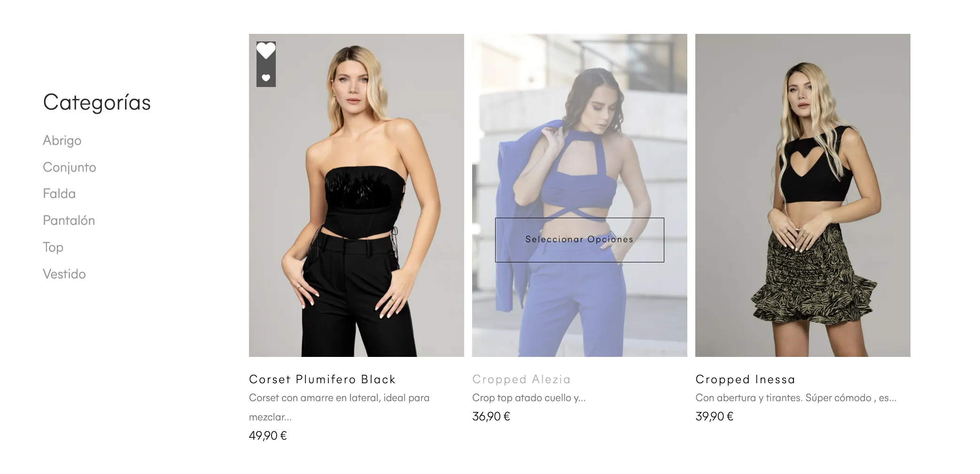Browse the Vestido category

pyautogui.click(x=64, y=274)
